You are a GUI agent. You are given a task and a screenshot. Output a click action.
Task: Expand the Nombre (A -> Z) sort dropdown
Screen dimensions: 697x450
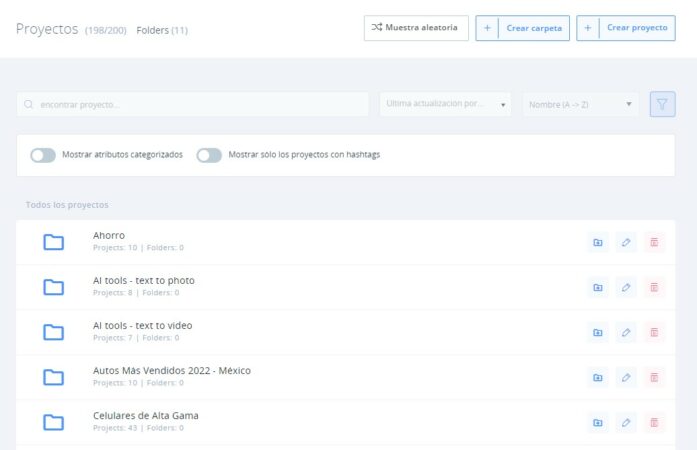pyautogui.click(x=580, y=104)
